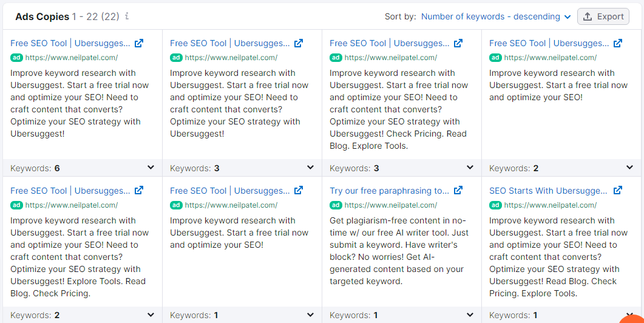Open external link icon on 2-keyword ad ending 'Check Pricing.'
Viewport: 644px width, 323px height.
tap(139, 190)
